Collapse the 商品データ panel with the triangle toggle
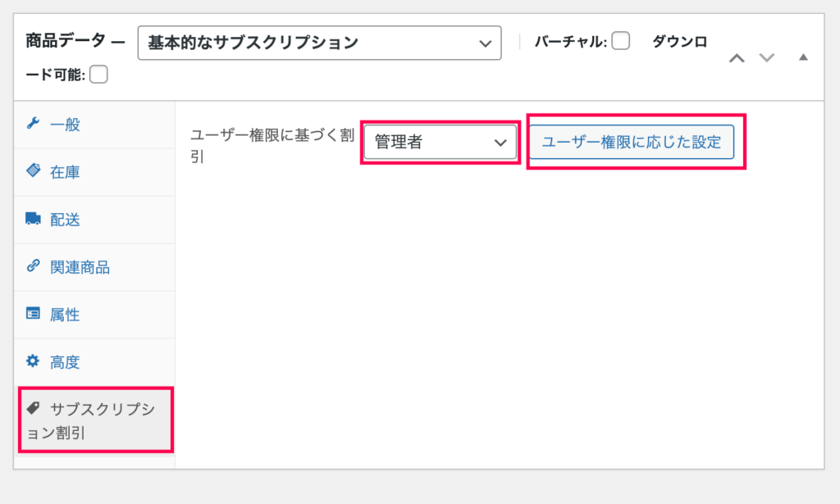 (803, 57)
